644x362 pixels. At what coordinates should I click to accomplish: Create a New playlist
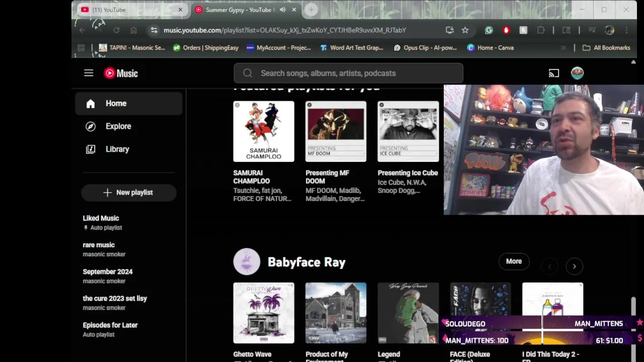pyautogui.click(x=129, y=193)
